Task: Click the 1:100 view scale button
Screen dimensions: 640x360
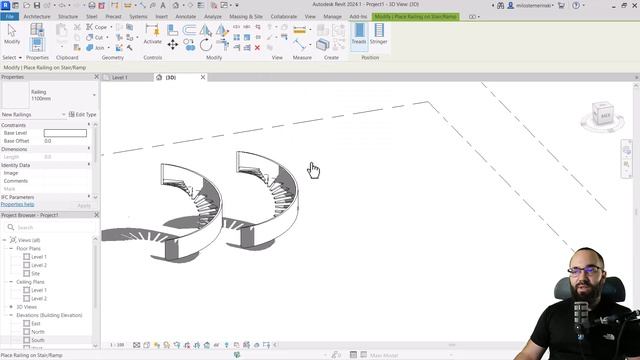Action: (117, 345)
